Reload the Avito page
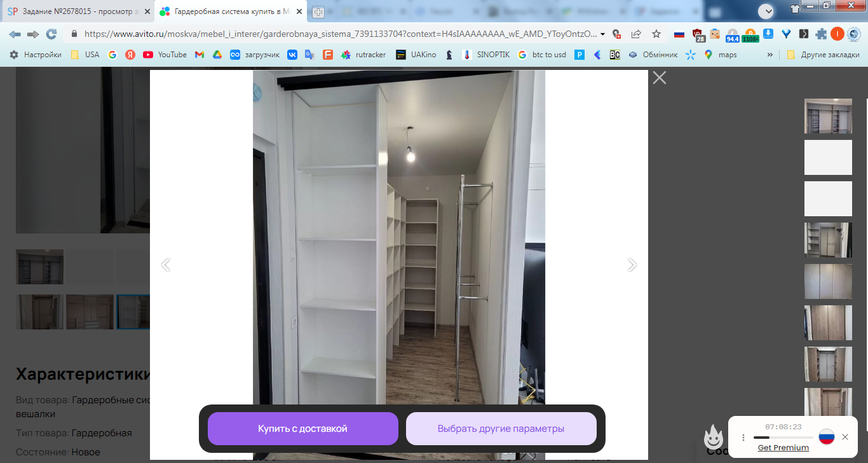The width and height of the screenshot is (868, 463). coord(51,34)
